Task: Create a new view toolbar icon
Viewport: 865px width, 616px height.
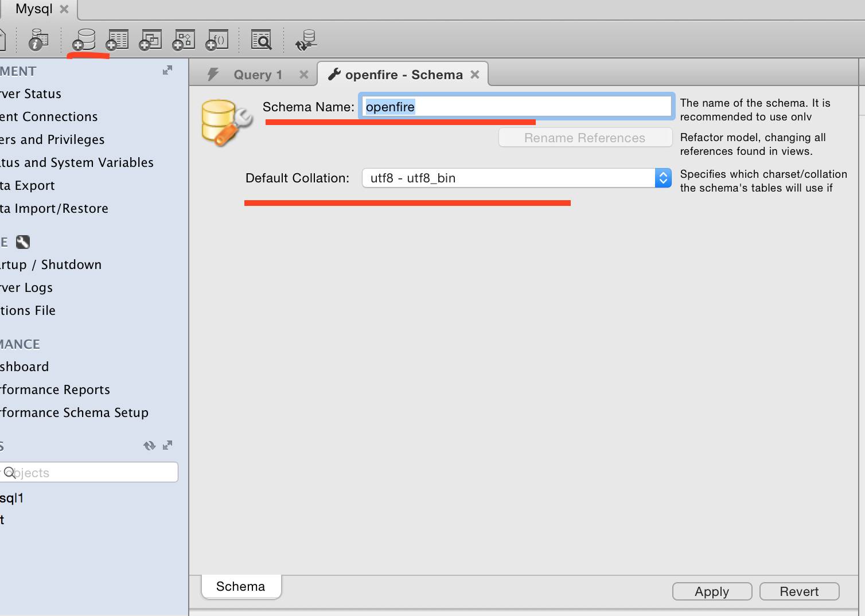Action: (150, 40)
